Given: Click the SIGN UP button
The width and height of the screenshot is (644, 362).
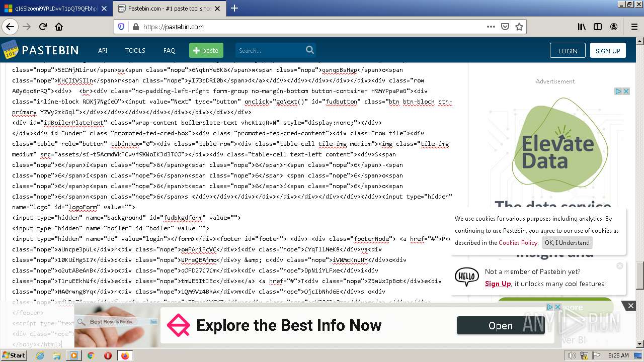Looking at the screenshot, I should [608, 50].
